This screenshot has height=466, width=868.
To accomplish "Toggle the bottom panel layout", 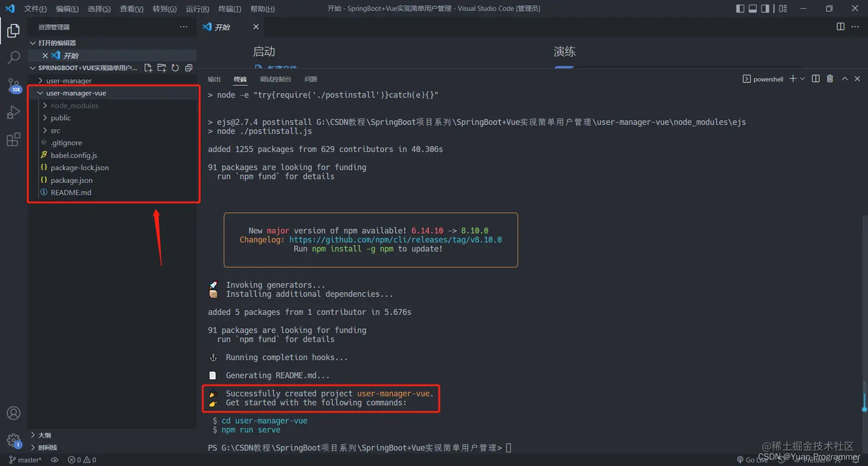I will (x=753, y=9).
